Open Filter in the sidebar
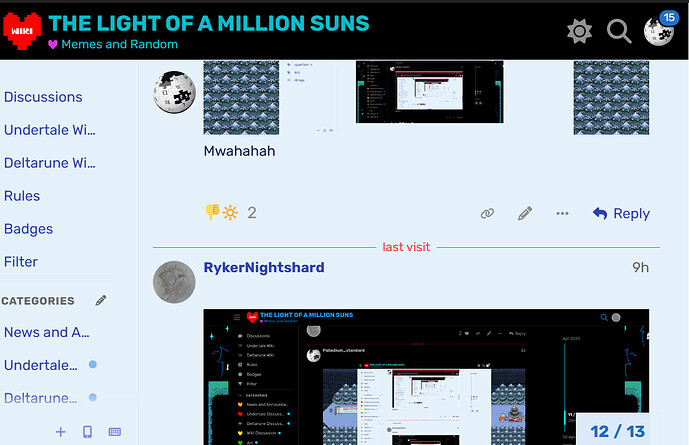 click(x=21, y=262)
